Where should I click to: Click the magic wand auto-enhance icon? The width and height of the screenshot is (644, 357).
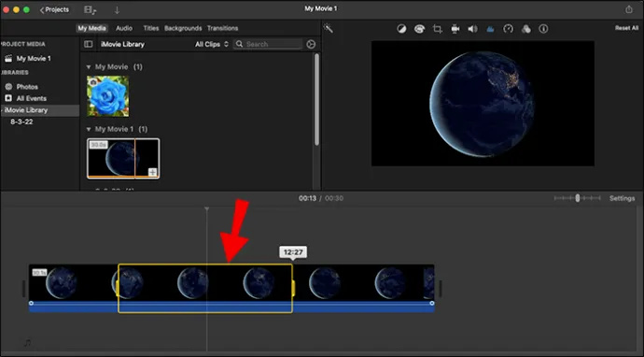[x=328, y=28]
